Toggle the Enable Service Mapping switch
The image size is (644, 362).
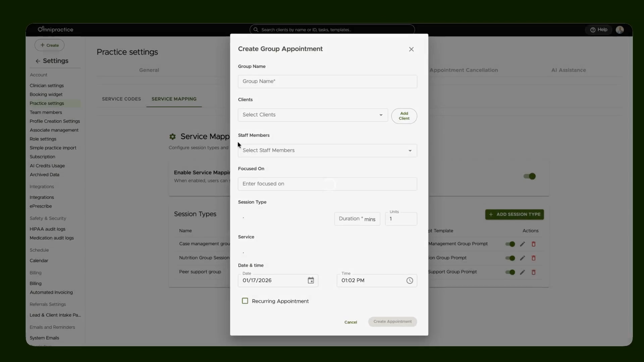pyautogui.click(x=530, y=176)
